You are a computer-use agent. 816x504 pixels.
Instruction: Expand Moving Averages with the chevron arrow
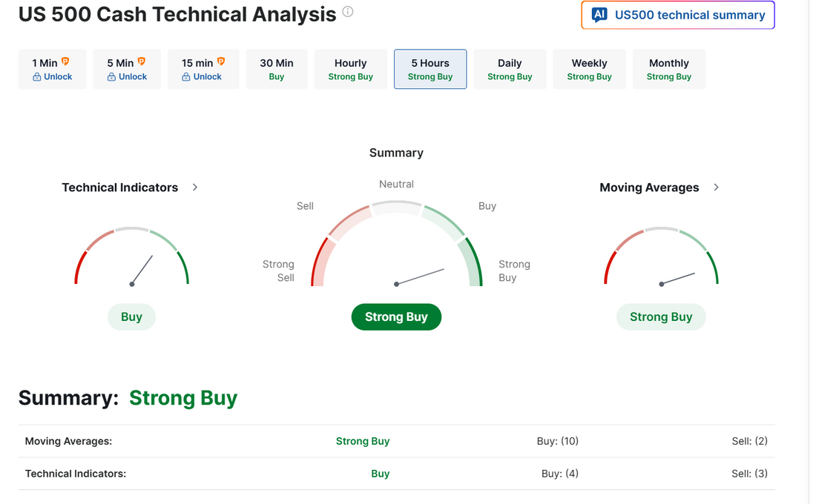(716, 188)
